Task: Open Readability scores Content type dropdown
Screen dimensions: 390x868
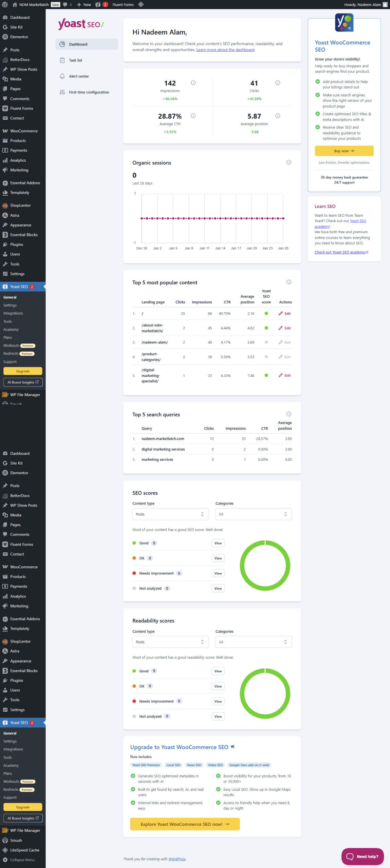Action: pyautogui.click(x=170, y=642)
